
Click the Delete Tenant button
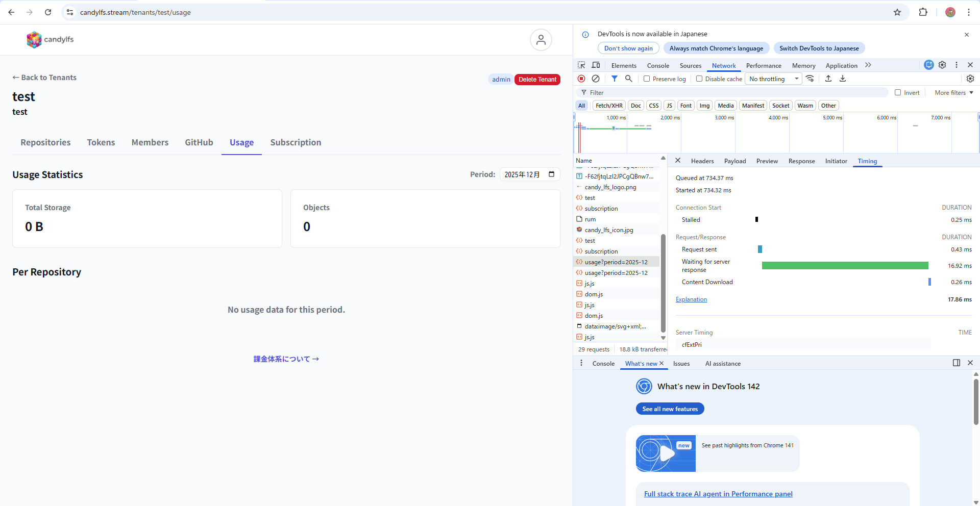(537, 80)
